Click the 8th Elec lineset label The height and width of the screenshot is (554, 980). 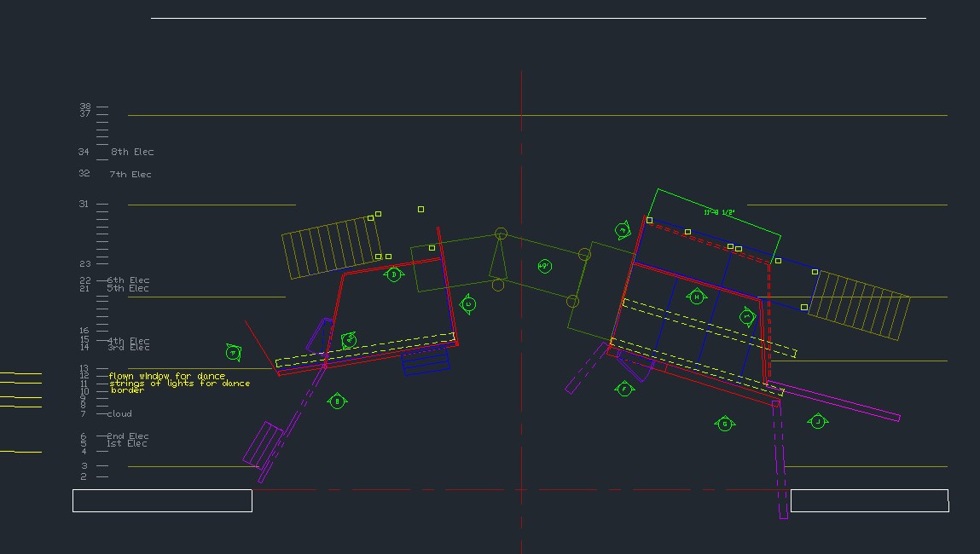click(x=132, y=152)
